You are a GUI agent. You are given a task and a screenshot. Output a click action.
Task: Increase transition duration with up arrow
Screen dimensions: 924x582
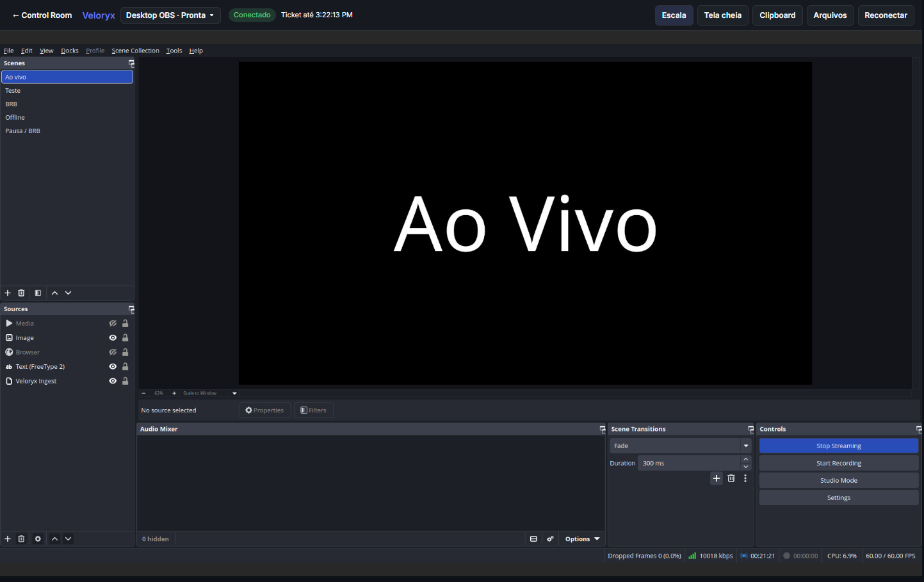(x=746, y=459)
